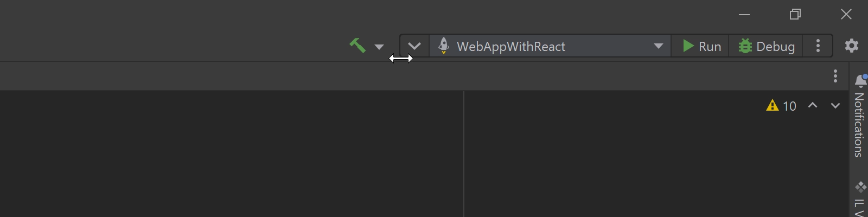Click the green Build hammer icon
Image resolution: width=868 pixels, height=217 pixels.
358,46
